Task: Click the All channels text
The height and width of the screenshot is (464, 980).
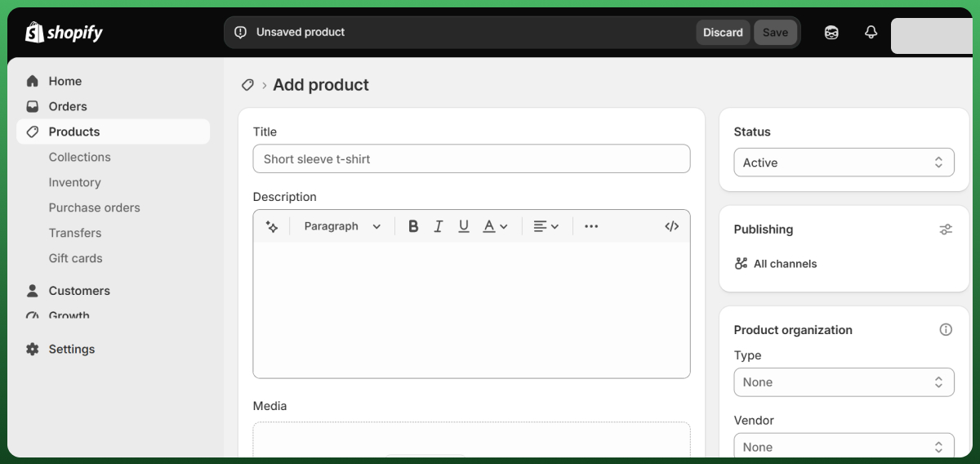Action: point(785,264)
